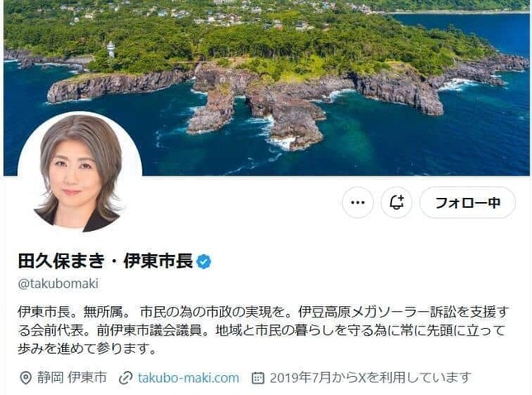Click the last bio line 歩みを進めて参ります
Image resolution: width=532 pixels, height=395 pixels.
click(x=87, y=349)
